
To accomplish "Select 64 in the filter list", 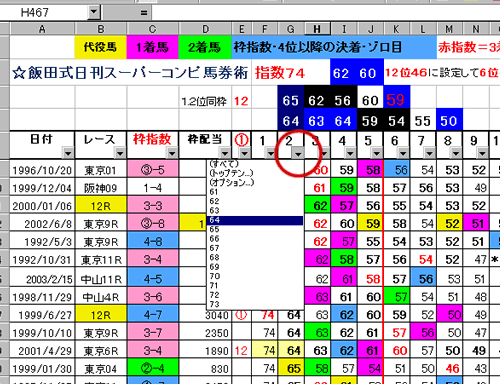I will (x=255, y=220).
